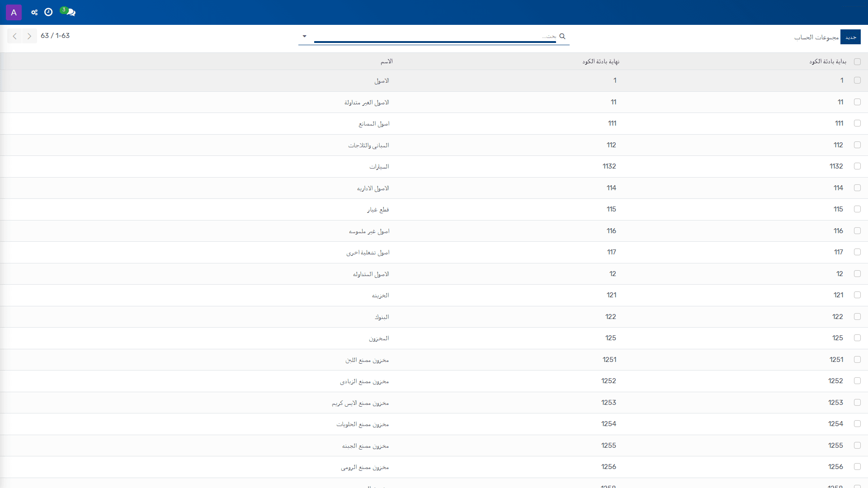
Task: Check the row with code 121
Action: 857,295
